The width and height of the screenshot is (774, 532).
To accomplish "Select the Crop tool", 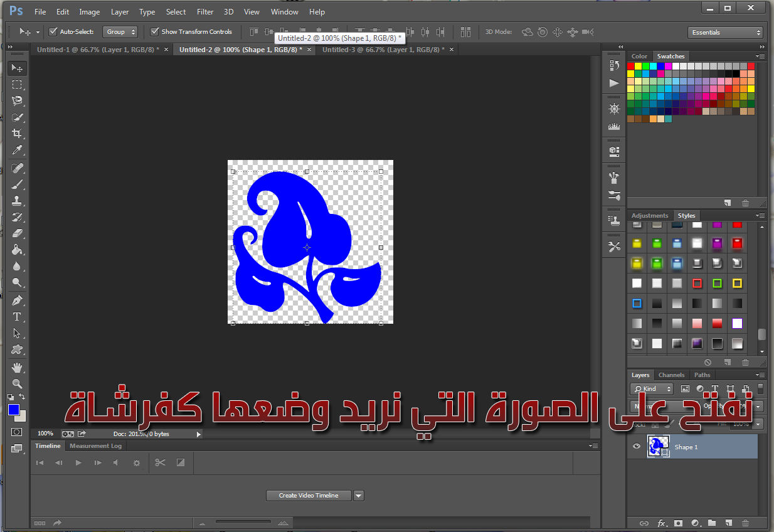I will (x=18, y=134).
